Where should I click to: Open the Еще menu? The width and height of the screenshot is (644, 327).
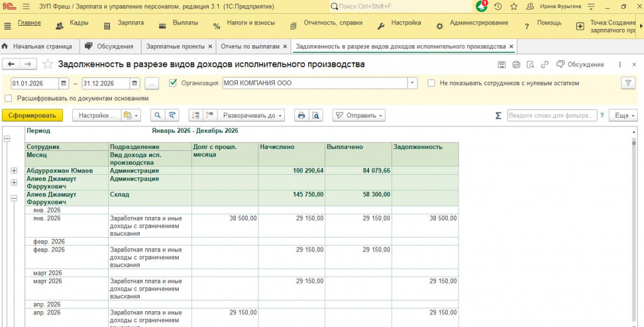(x=623, y=116)
